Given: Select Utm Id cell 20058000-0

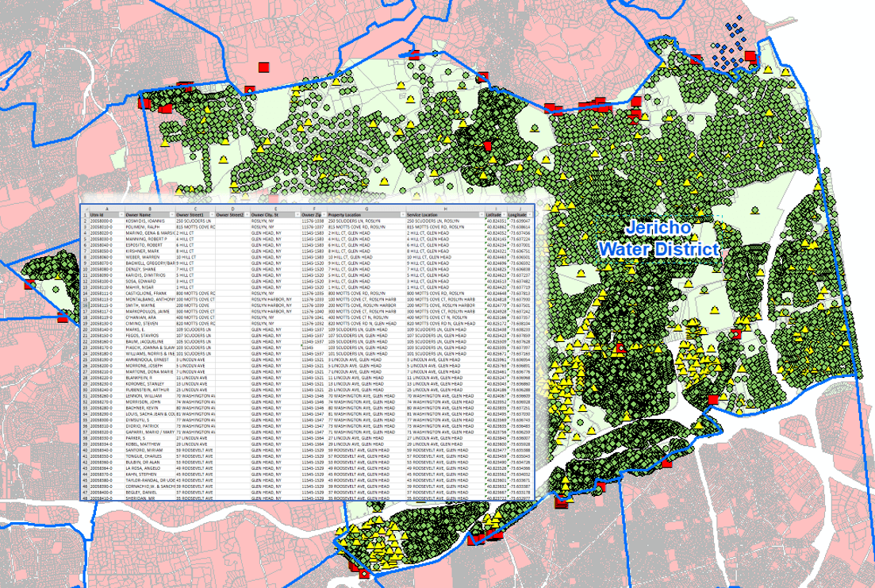Looking at the screenshot, I should [106, 221].
